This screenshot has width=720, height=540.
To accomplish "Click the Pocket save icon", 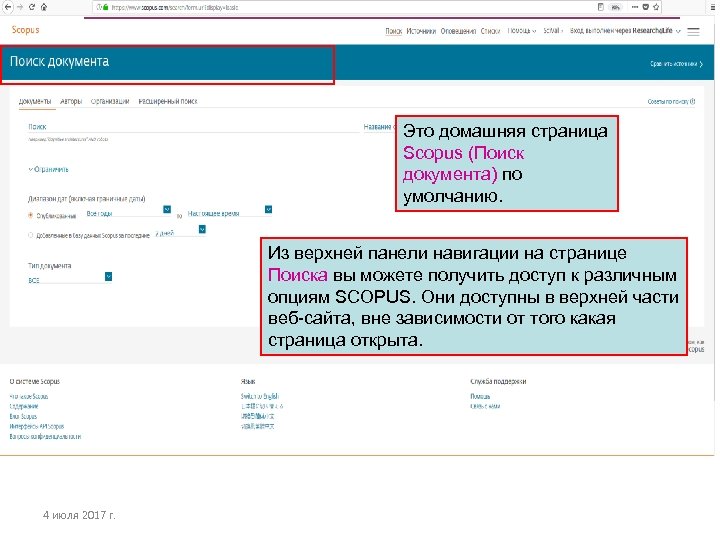I will [646, 7].
